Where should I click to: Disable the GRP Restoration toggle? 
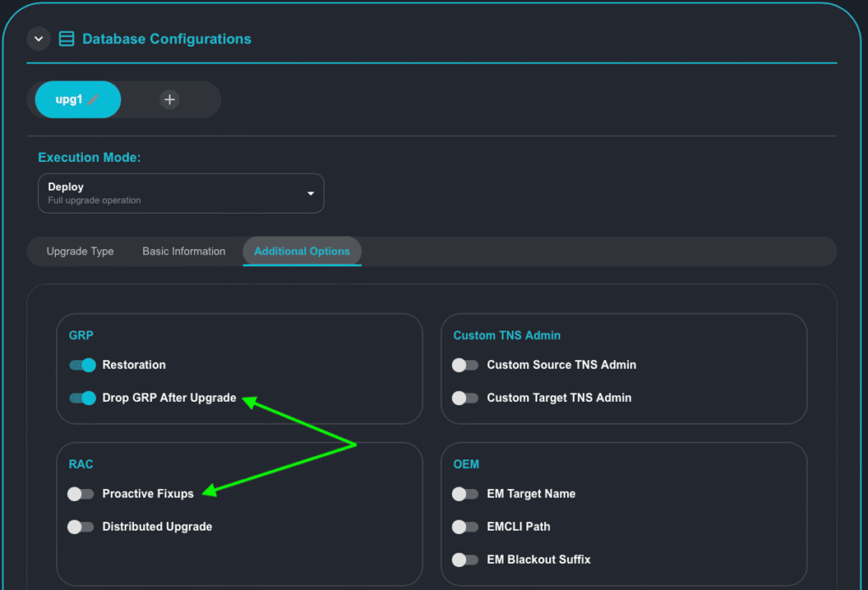point(82,365)
